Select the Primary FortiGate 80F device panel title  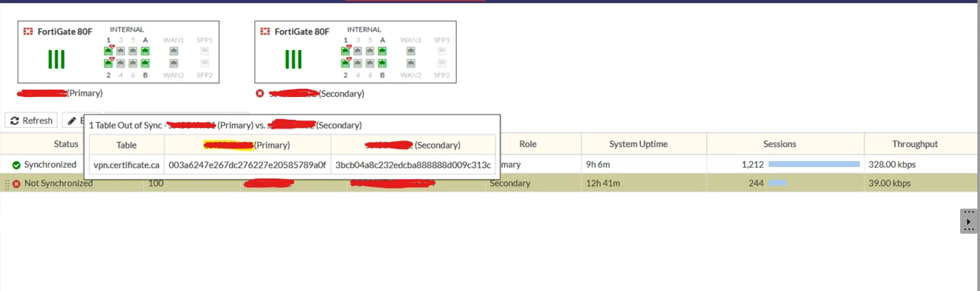(x=64, y=32)
